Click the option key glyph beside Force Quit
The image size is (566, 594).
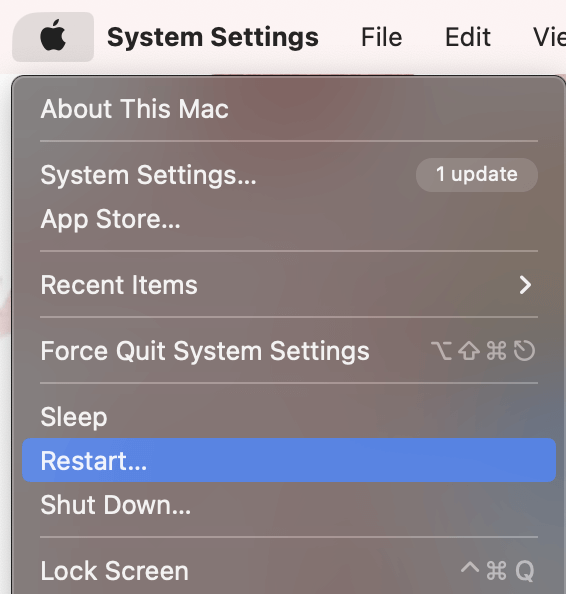[x=441, y=350]
